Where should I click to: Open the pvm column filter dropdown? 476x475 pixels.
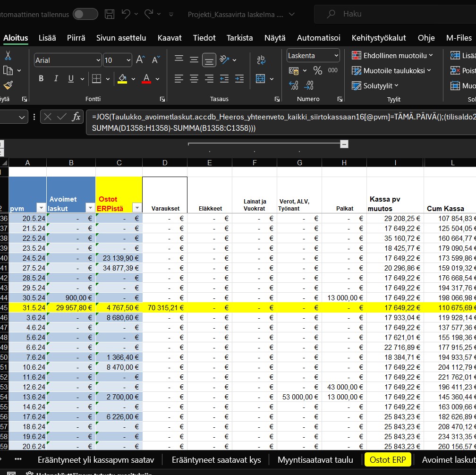point(41,208)
